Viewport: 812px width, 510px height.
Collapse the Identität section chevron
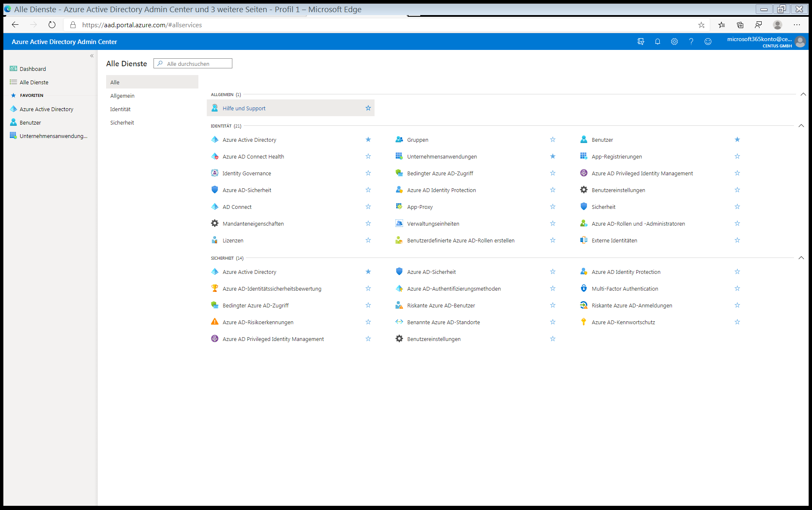[801, 126]
